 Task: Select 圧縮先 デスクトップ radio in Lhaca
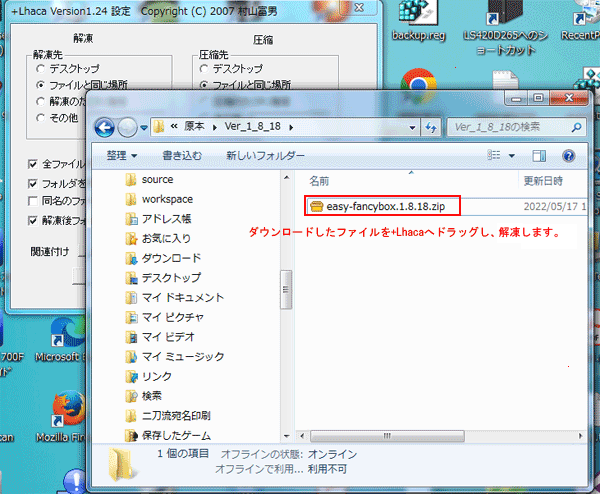pyautogui.click(x=204, y=69)
